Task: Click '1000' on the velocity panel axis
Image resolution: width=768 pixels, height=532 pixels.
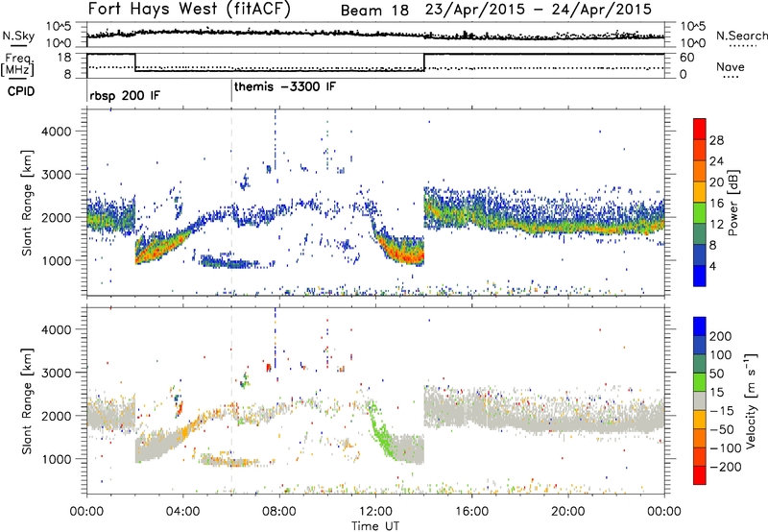Action: point(56,459)
